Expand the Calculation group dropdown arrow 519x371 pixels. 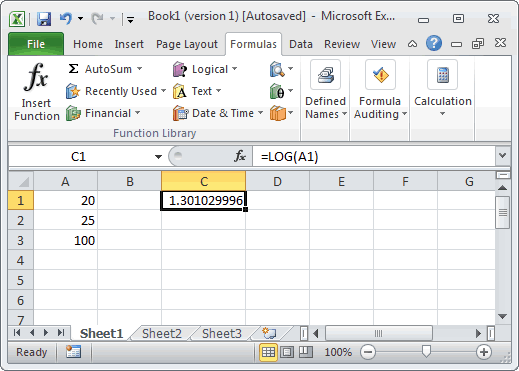(442, 114)
